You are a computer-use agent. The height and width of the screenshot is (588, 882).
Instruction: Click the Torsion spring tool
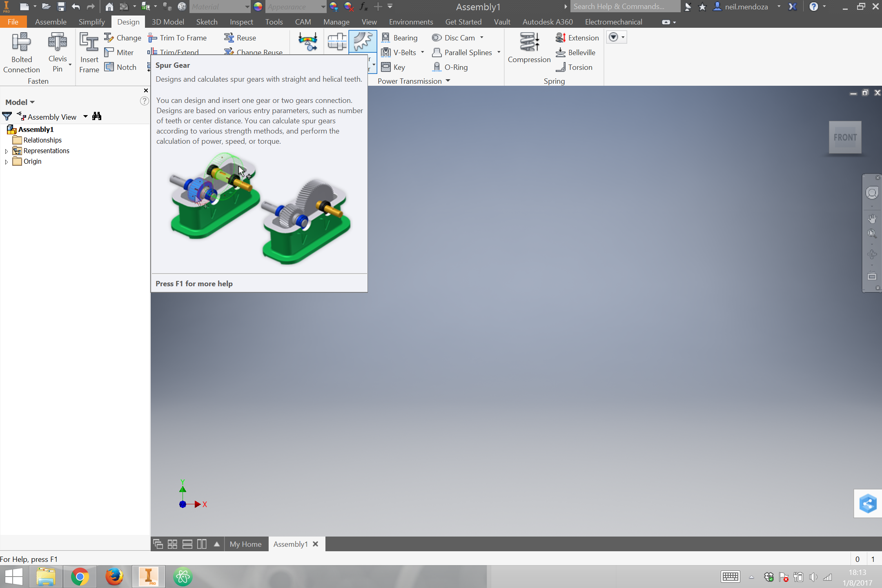click(x=574, y=67)
